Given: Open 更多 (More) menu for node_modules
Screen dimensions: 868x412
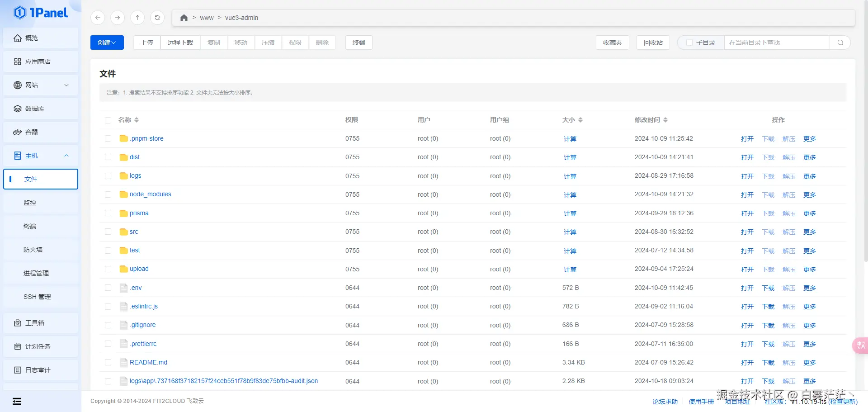Looking at the screenshot, I should 810,195.
